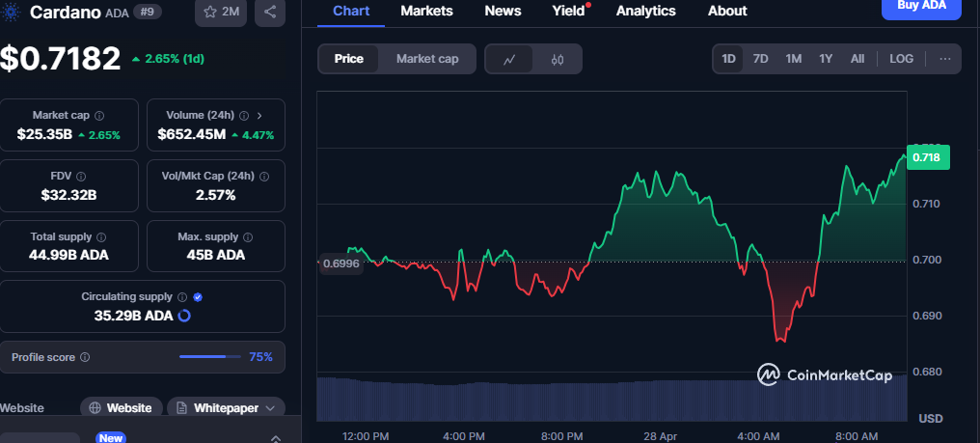Click the 4:00 PM axis label

point(463,435)
